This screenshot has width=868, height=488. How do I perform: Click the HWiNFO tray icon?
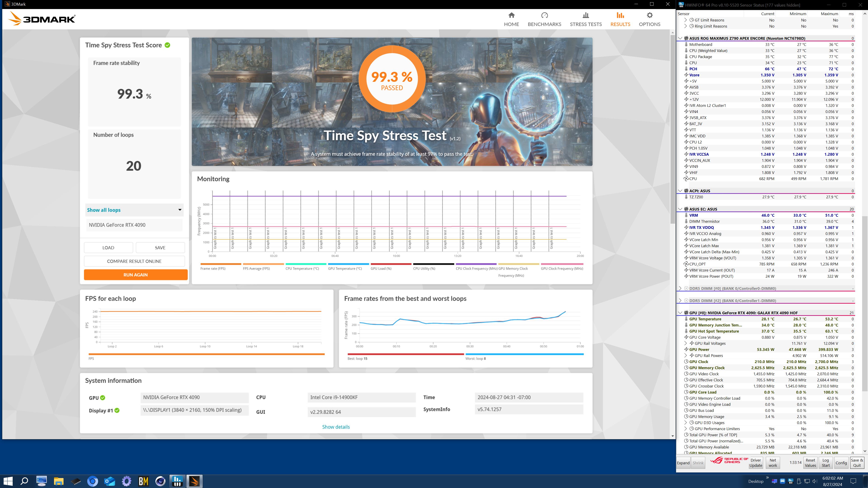point(790,481)
